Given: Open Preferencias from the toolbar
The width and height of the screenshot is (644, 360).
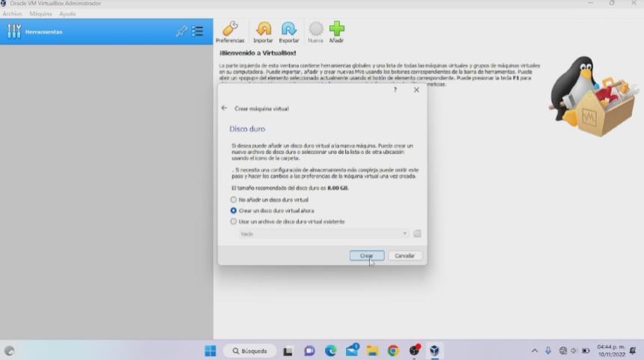Looking at the screenshot, I should point(230,32).
